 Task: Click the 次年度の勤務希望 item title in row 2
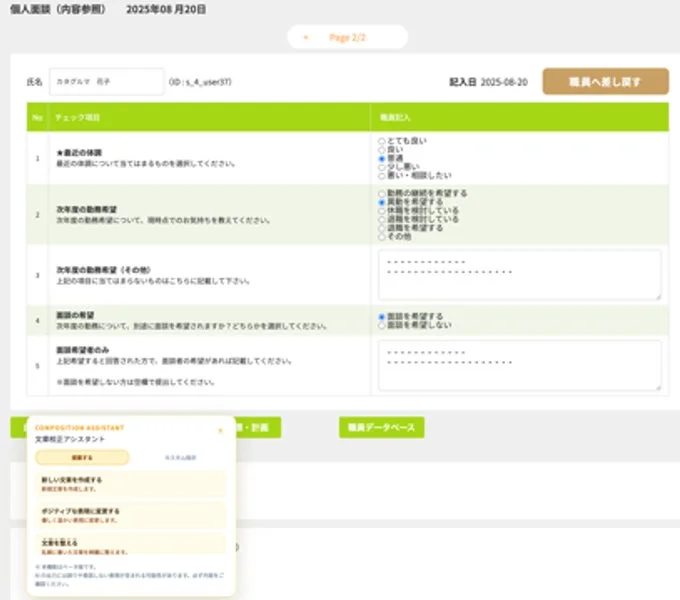[86, 209]
